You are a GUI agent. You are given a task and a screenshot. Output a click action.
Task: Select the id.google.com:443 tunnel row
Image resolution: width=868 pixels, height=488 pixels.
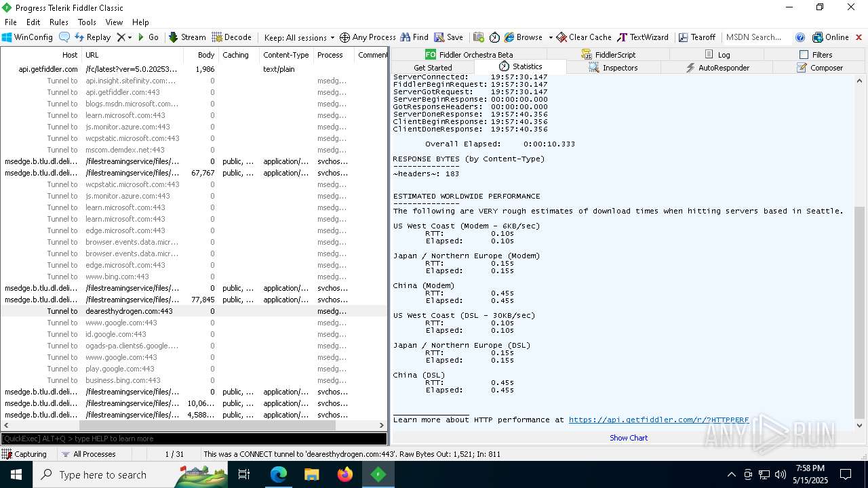[x=193, y=334]
